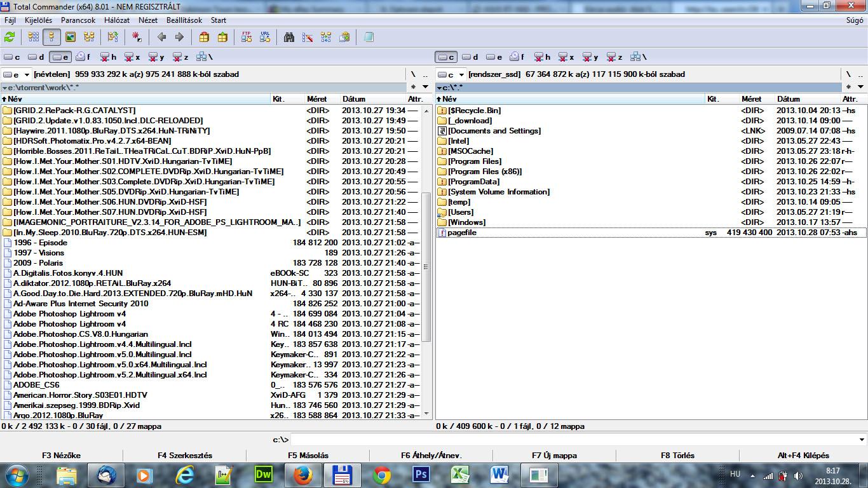The height and width of the screenshot is (488, 868).
Task: Enable Thumbnail view via the picture icon
Action: coord(71,37)
